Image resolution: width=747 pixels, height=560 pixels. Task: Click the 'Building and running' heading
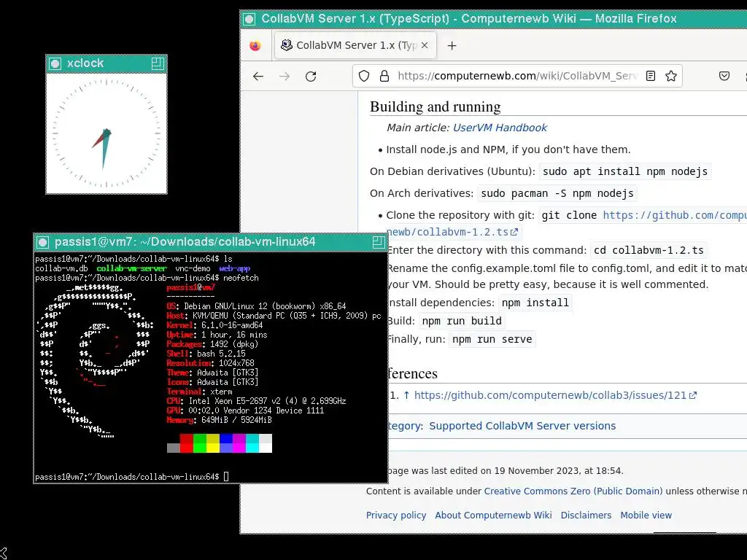point(435,106)
